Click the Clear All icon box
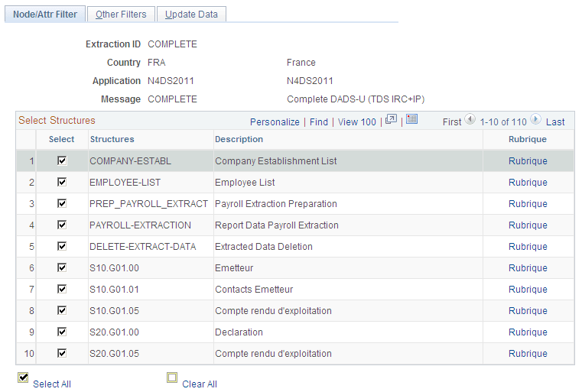This screenshot has height=392, width=582. click(172, 377)
